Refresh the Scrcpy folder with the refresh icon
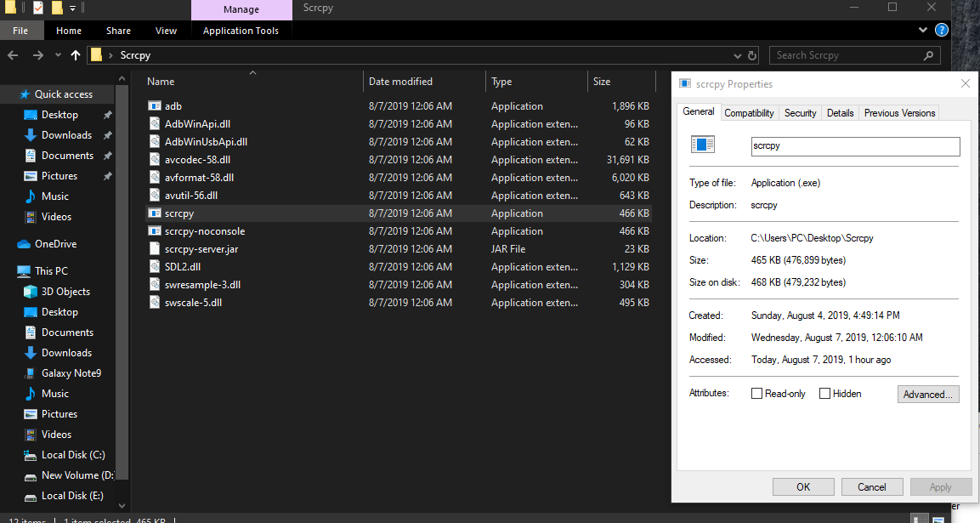The width and height of the screenshot is (980, 523). click(x=751, y=54)
